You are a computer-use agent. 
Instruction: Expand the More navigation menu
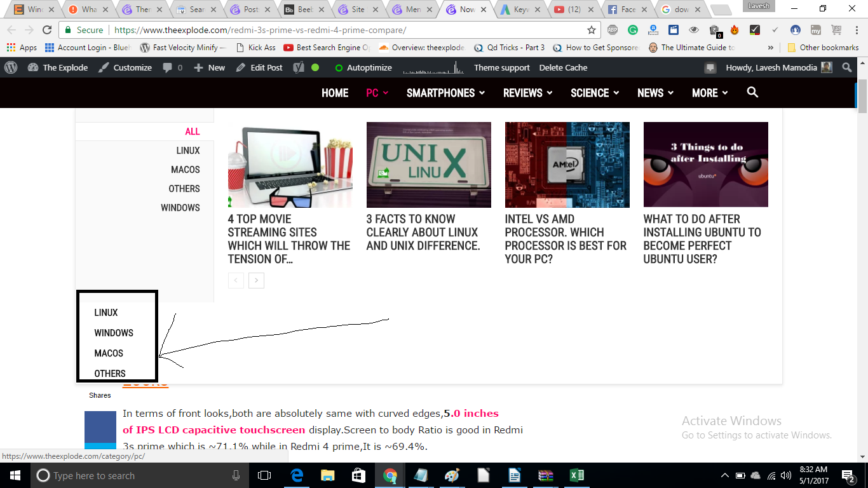coord(710,93)
